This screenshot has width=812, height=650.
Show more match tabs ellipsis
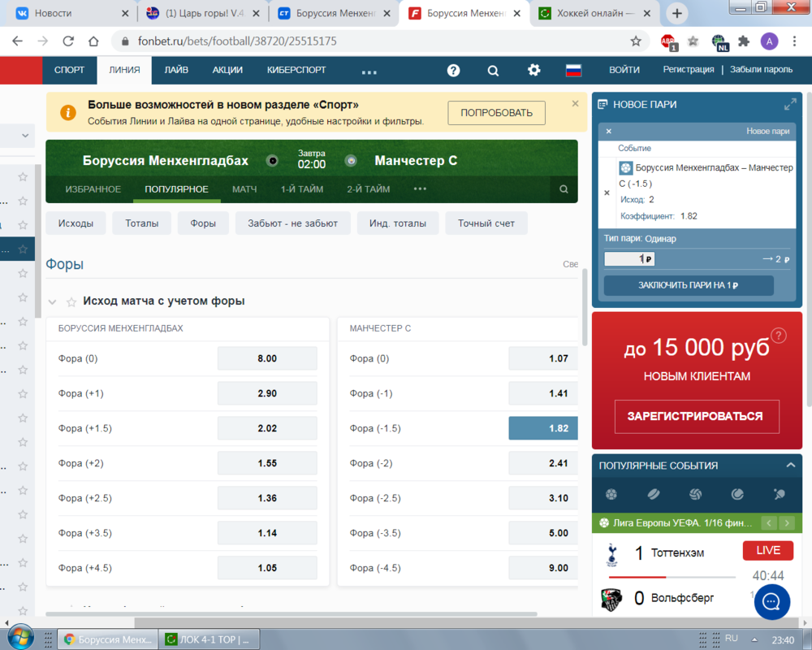(x=420, y=188)
